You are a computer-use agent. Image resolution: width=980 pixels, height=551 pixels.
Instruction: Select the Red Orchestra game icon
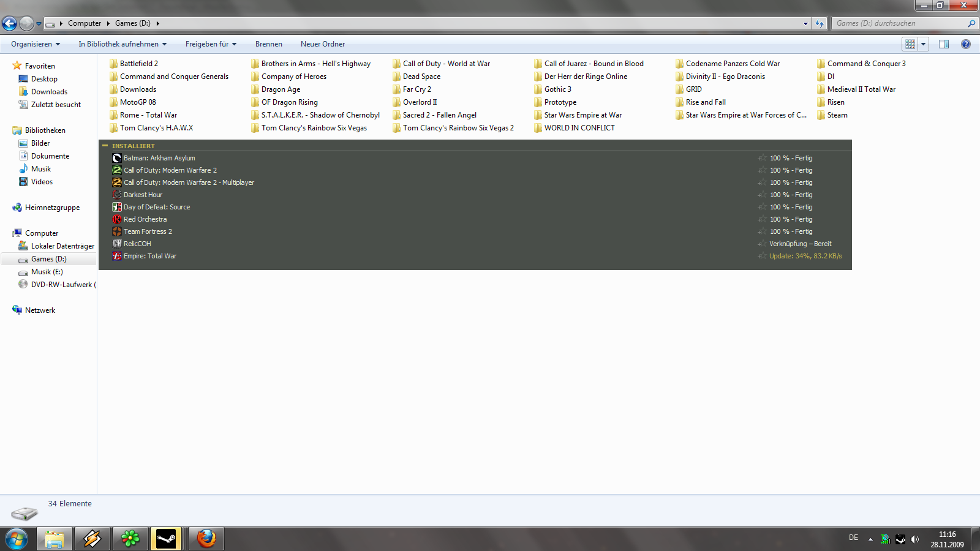117,219
